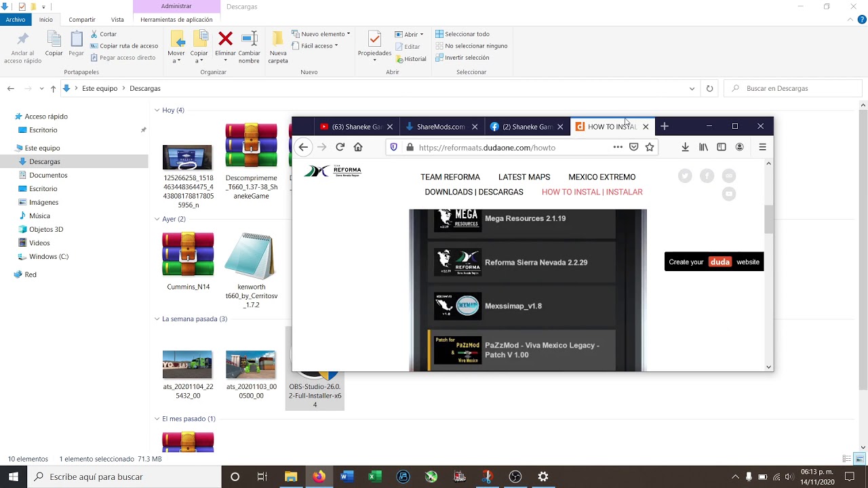Switch to the Compartir ribbon tab

click(82, 20)
